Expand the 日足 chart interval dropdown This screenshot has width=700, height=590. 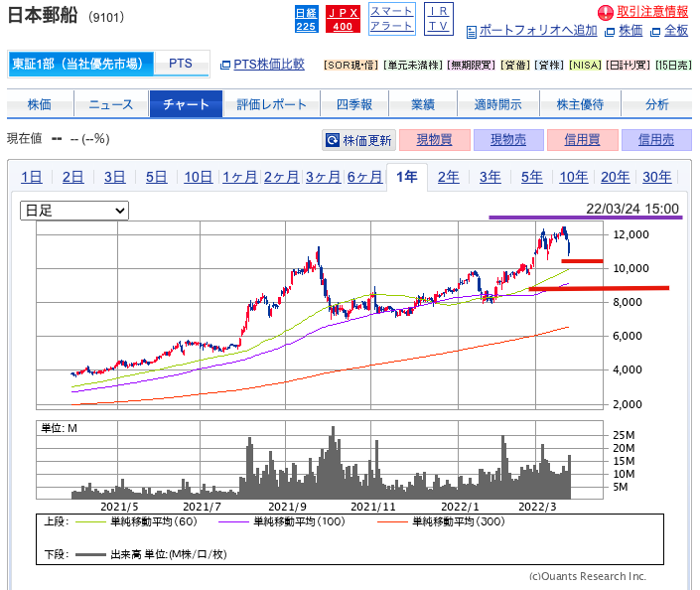click(x=74, y=211)
